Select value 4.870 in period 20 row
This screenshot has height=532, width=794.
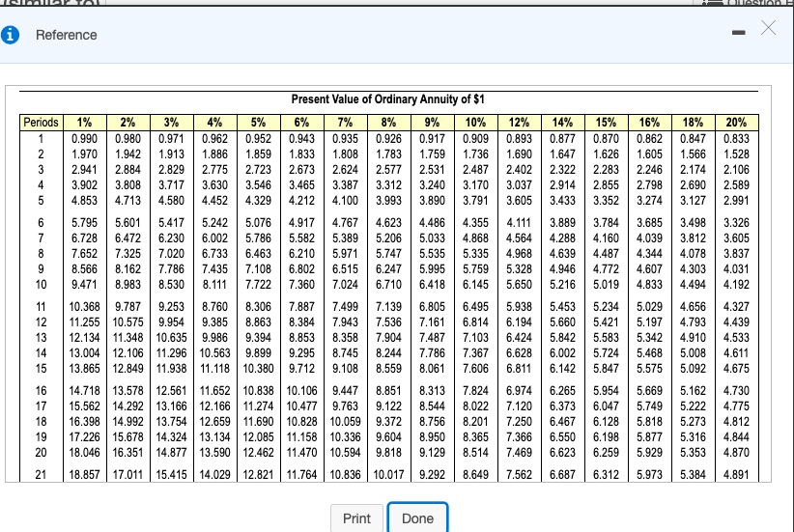pyautogui.click(x=736, y=453)
